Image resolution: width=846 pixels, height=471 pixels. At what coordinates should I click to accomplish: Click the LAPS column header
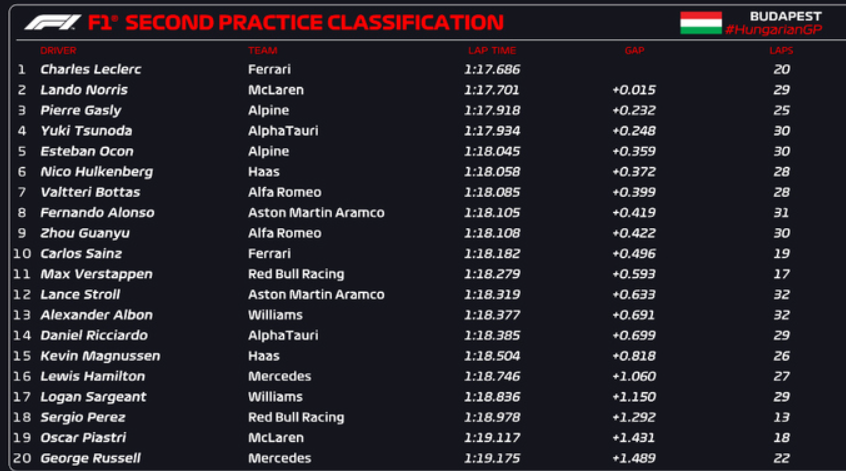781,50
